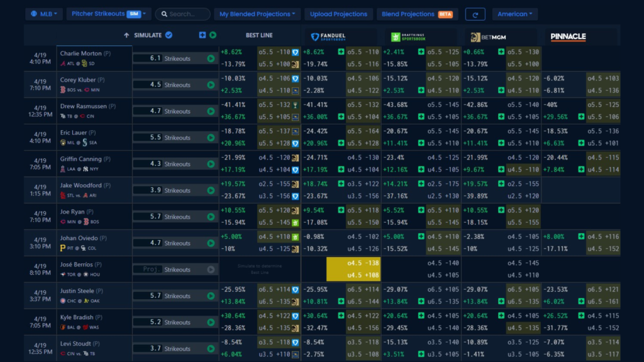
Task: Select FanDuel Sportsbook column header
Action: (328, 37)
